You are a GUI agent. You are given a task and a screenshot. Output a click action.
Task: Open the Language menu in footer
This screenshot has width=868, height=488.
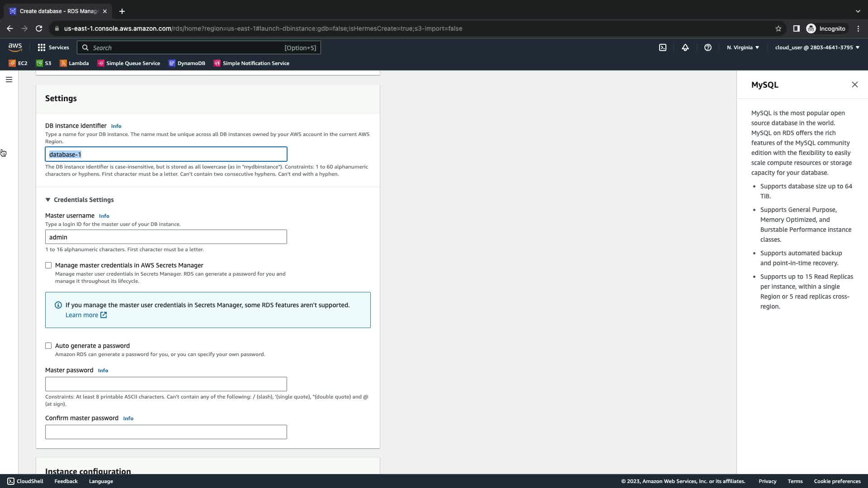101,481
